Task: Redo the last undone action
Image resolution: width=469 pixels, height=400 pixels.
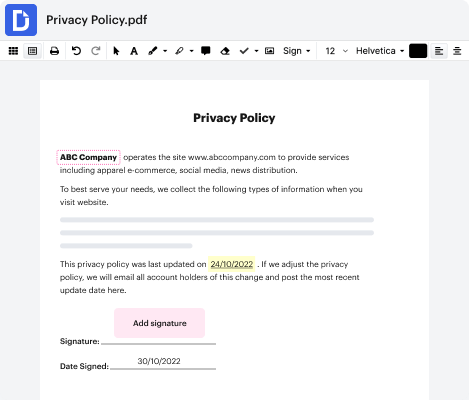Action: 96,51
